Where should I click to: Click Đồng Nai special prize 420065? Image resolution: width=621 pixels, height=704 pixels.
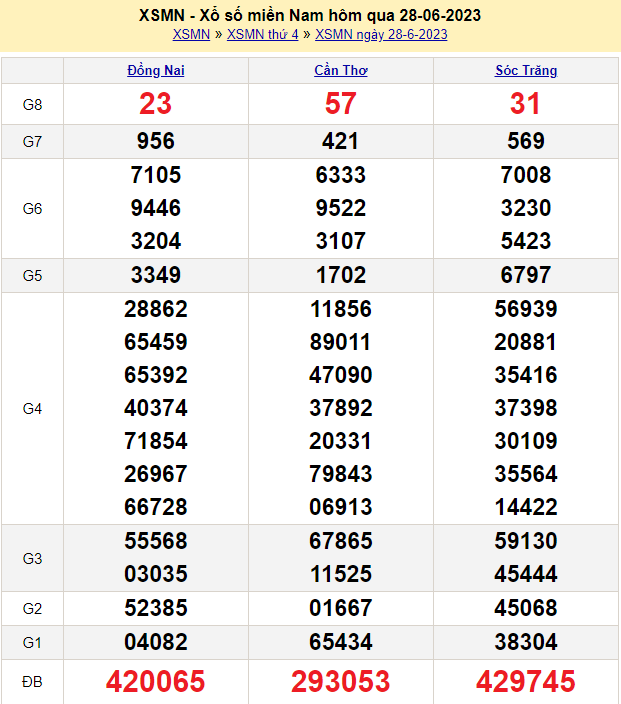click(156, 682)
